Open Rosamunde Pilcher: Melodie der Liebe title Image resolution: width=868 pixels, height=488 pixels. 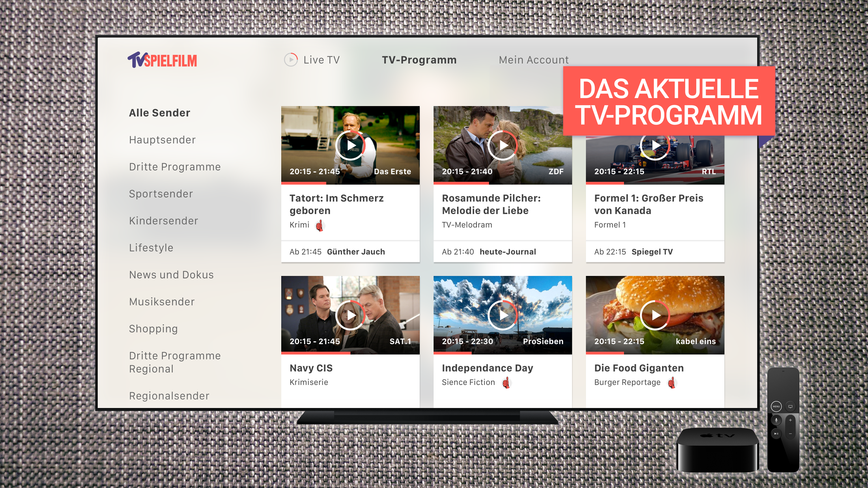tap(491, 204)
